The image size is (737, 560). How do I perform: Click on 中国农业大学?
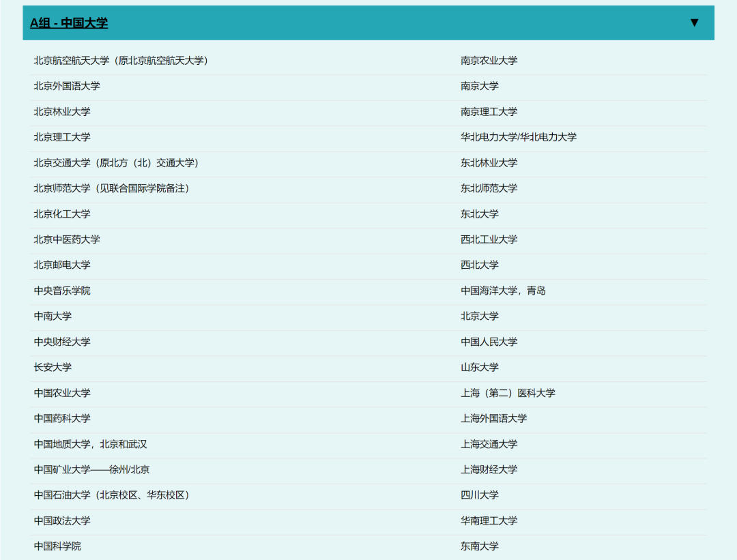(x=62, y=393)
